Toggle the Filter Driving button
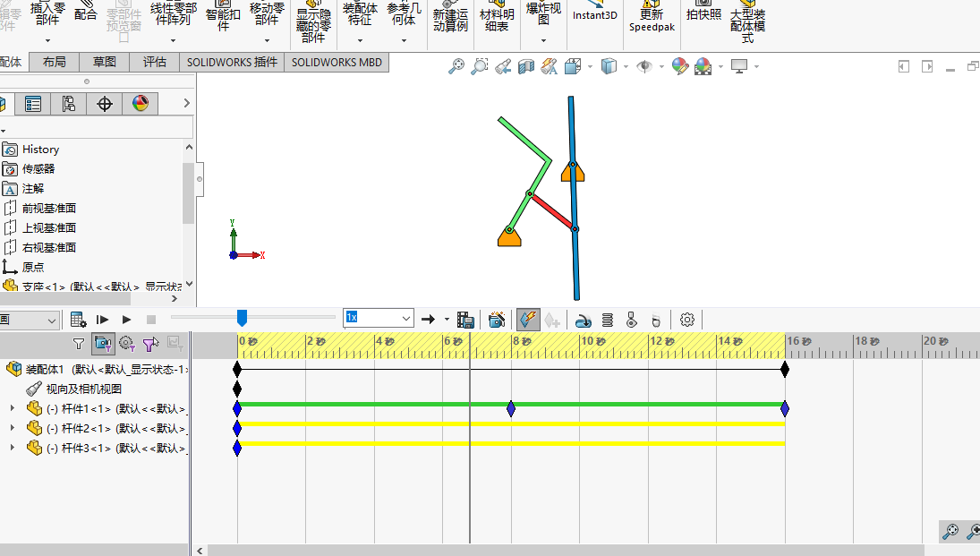980x556 pixels. [127, 343]
